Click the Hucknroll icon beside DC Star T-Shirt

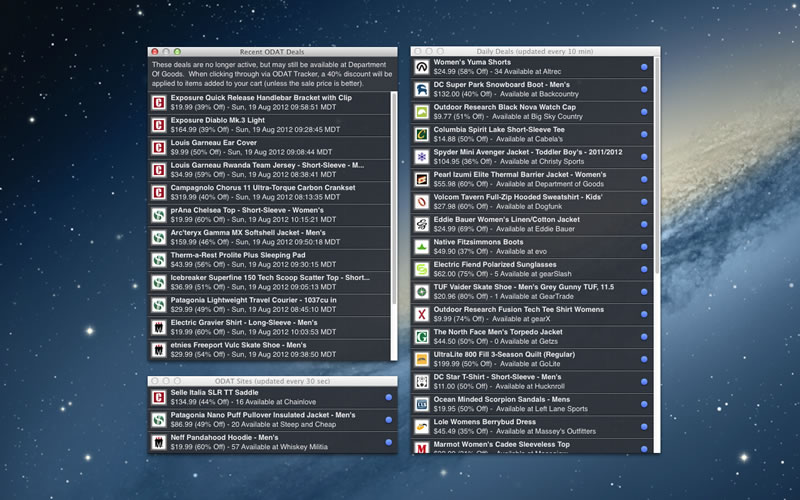click(x=421, y=382)
